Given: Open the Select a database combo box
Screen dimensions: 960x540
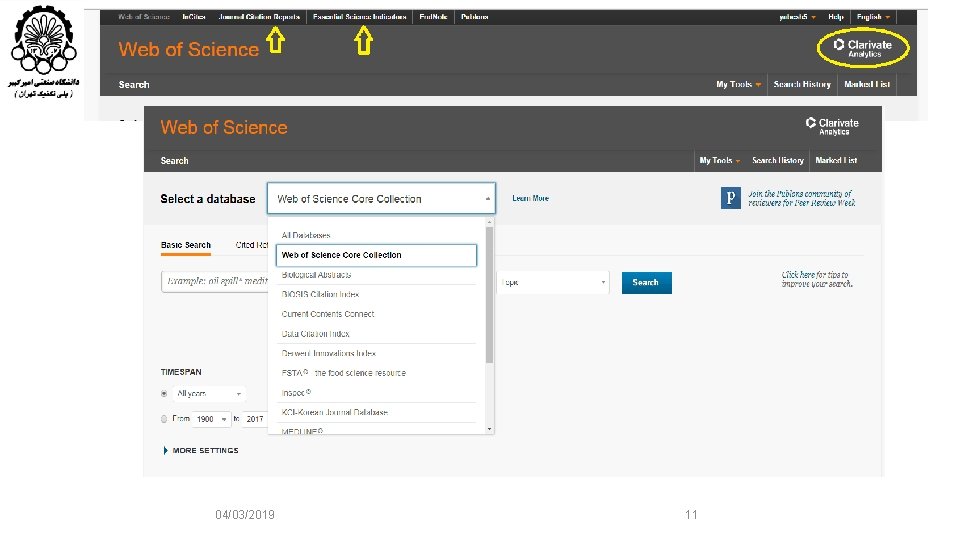Looking at the screenshot, I should 381,198.
